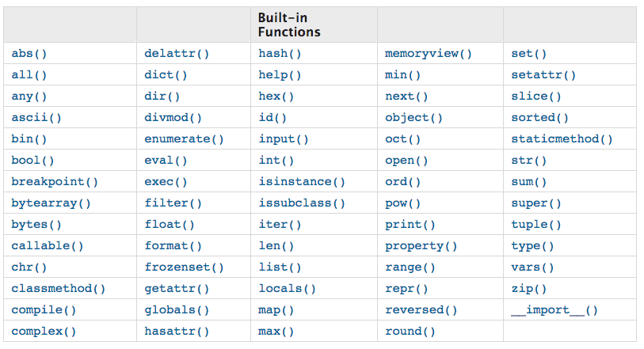The height and width of the screenshot is (349, 644).
Task: Go to the locals() function link
Action: (287, 289)
